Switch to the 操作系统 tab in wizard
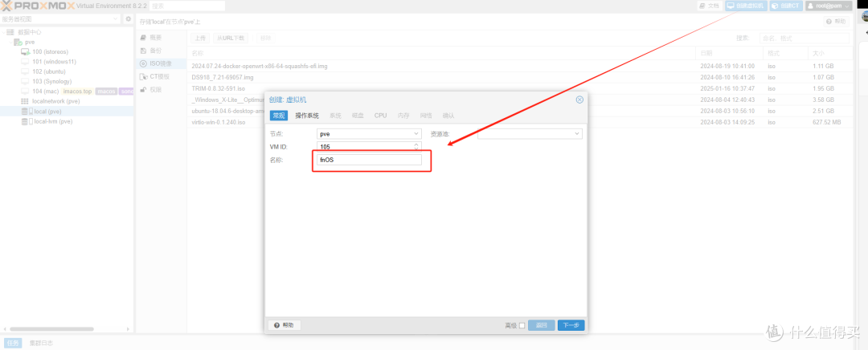 click(x=307, y=116)
